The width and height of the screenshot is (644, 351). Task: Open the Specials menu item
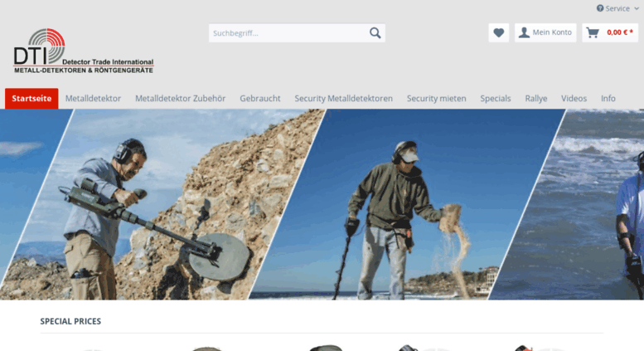coord(496,99)
